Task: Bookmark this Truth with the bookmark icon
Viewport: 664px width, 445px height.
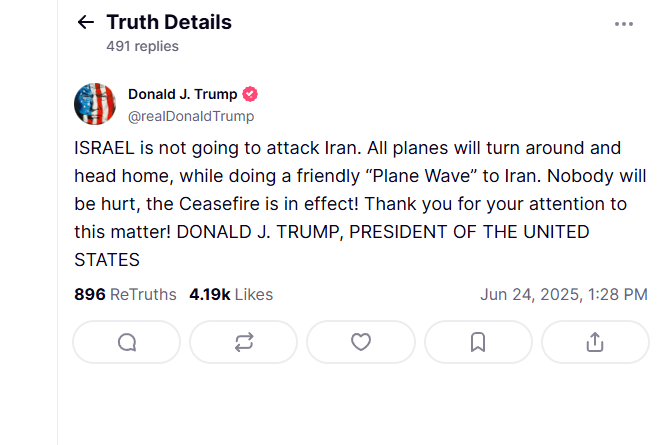Action: tap(478, 342)
